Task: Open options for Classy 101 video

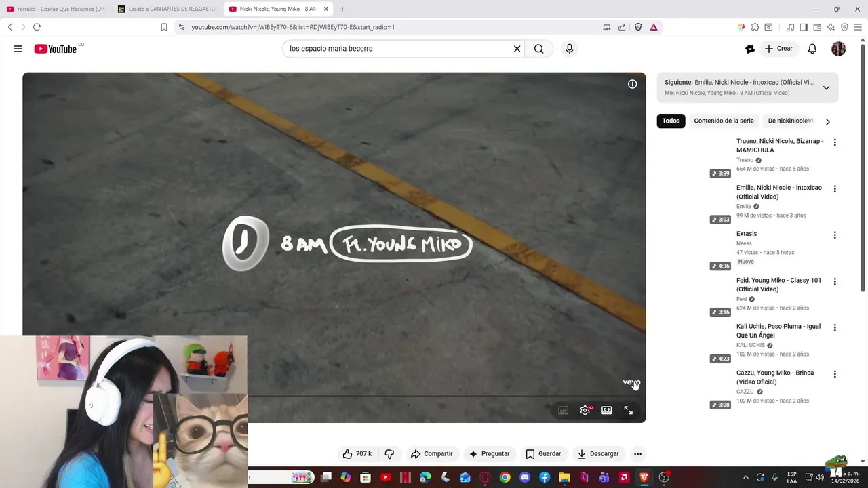Action: click(x=835, y=281)
